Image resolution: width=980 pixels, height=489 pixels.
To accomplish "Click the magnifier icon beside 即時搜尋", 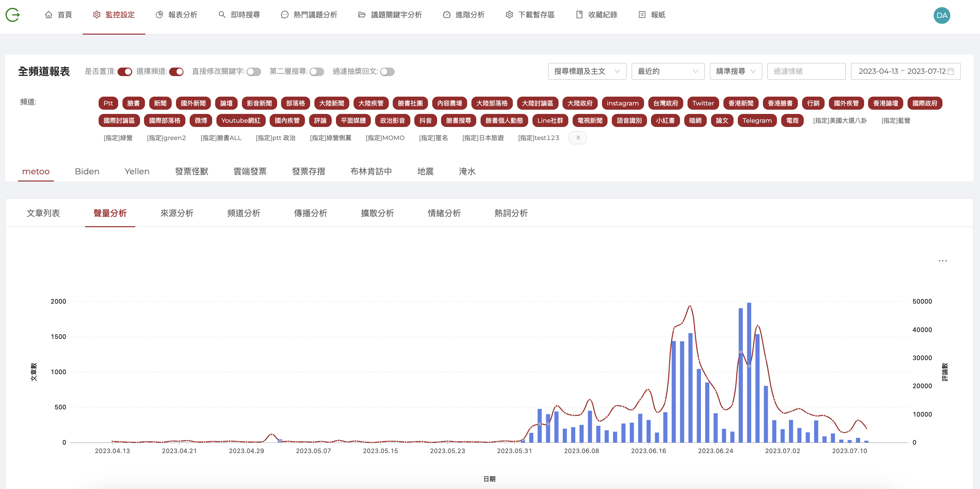I will point(222,15).
